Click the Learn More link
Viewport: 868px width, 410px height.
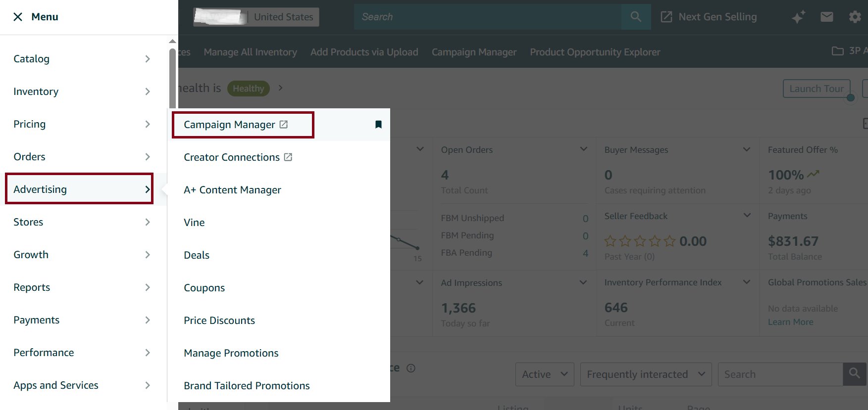click(x=790, y=322)
